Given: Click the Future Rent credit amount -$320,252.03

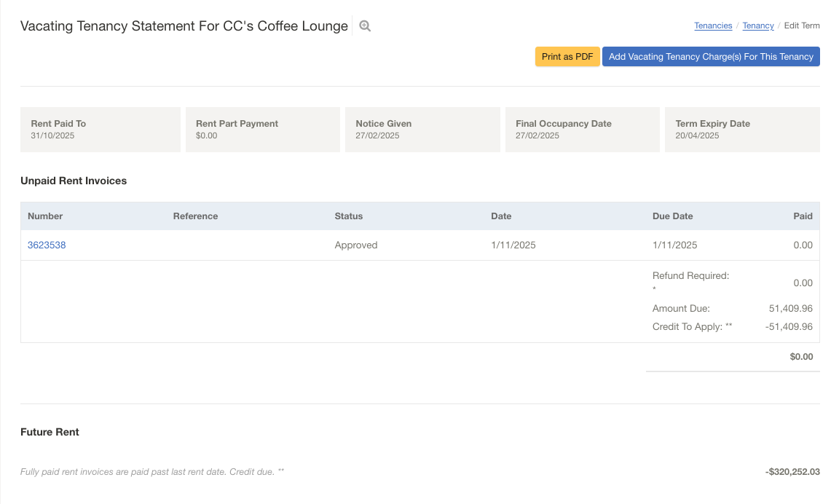Looking at the screenshot, I should point(792,472).
